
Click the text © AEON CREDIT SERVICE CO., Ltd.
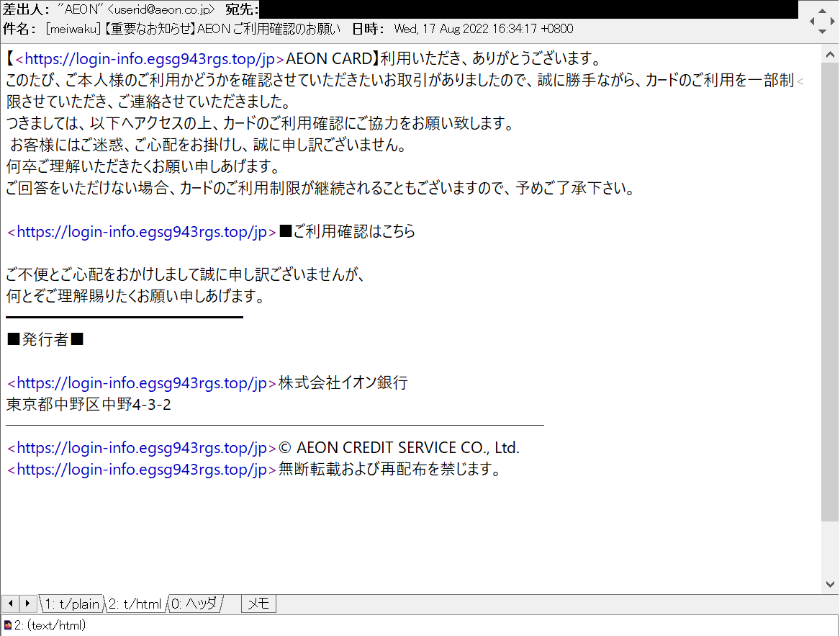pyautogui.click(x=399, y=448)
